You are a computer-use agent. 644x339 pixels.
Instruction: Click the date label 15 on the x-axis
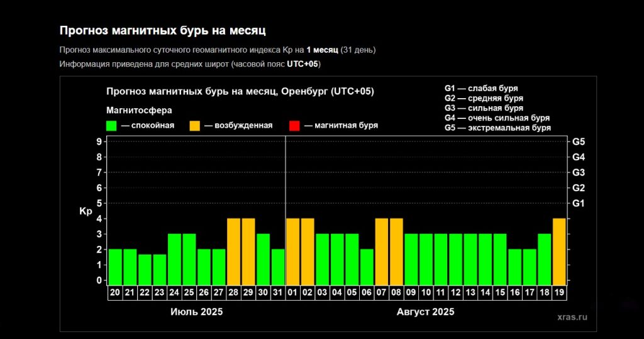(x=500, y=292)
